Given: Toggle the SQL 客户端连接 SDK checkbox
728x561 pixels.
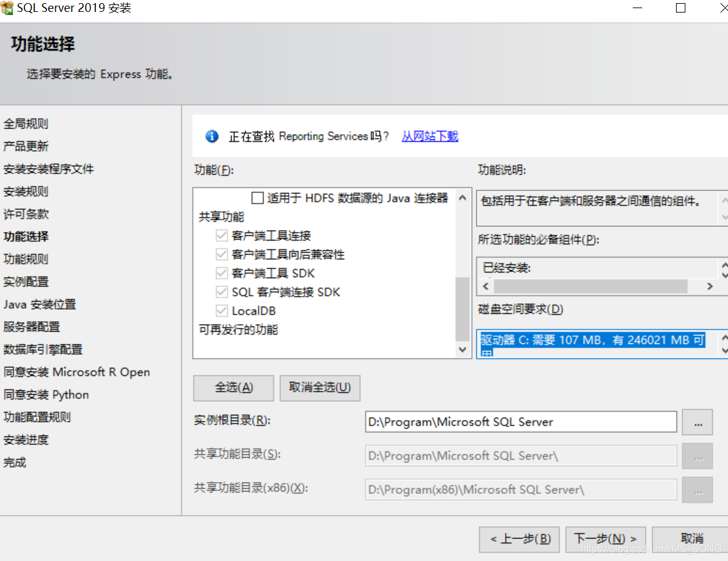Looking at the screenshot, I should (221, 292).
